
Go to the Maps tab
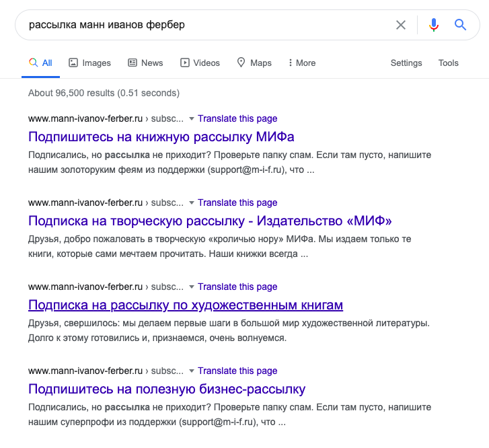click(254, 63)
